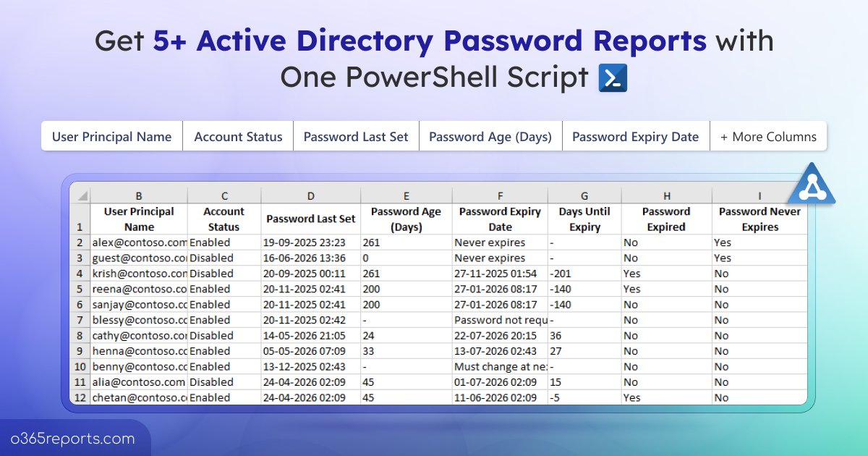Click the 'Password Expiry Date' header cell
Screen dimensions: 868x456
point(500,219)
